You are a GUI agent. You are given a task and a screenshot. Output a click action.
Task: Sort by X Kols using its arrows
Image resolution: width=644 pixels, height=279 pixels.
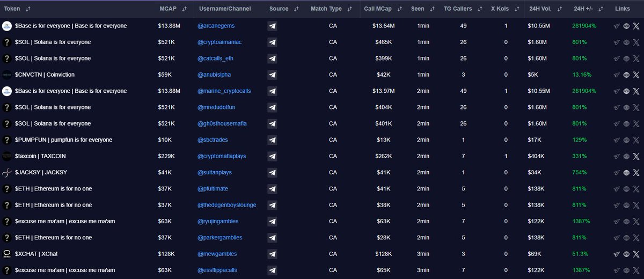[516, 9]
